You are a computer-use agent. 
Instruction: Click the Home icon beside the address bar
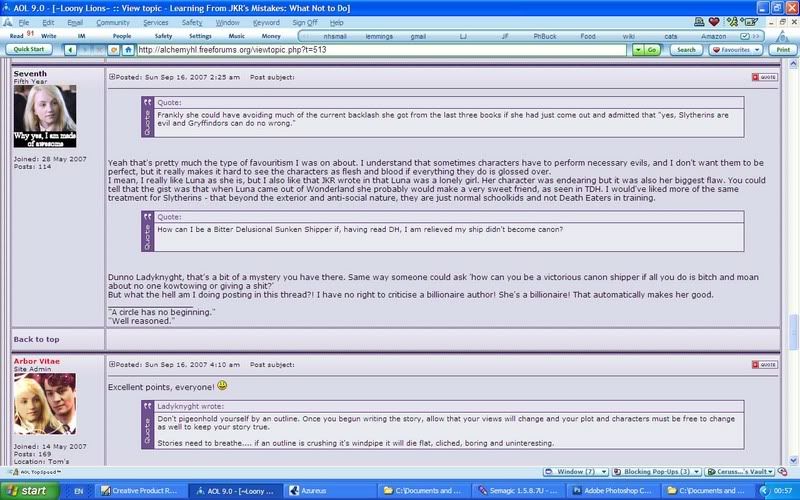pos(128,49)
